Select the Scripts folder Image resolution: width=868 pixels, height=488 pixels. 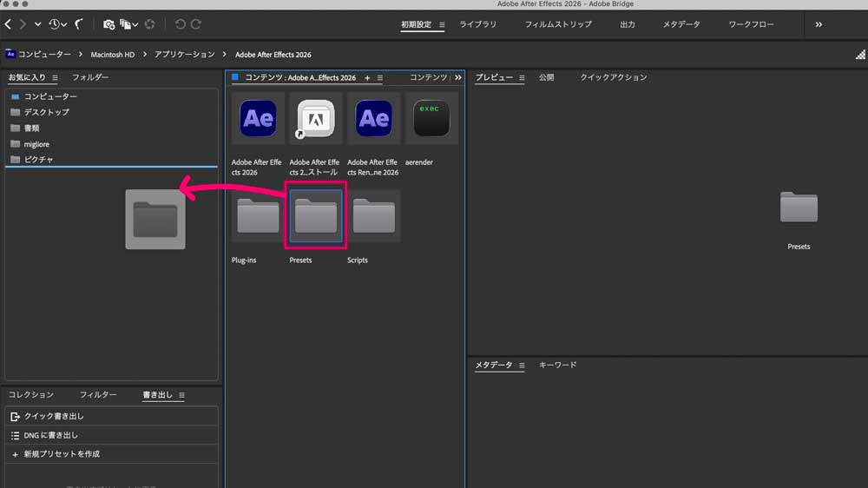click(373, 216)
